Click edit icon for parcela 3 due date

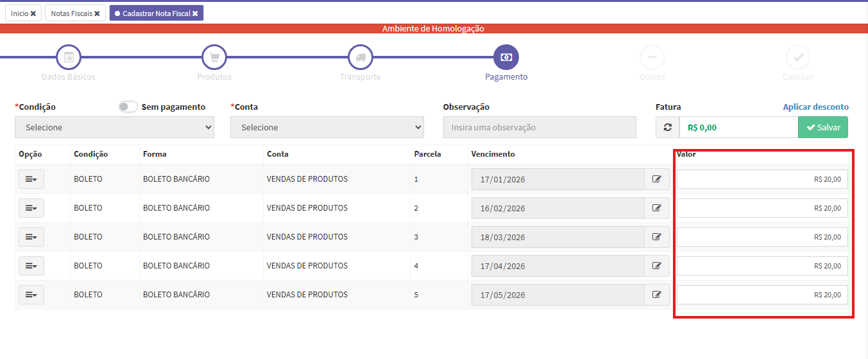point(656,237)
